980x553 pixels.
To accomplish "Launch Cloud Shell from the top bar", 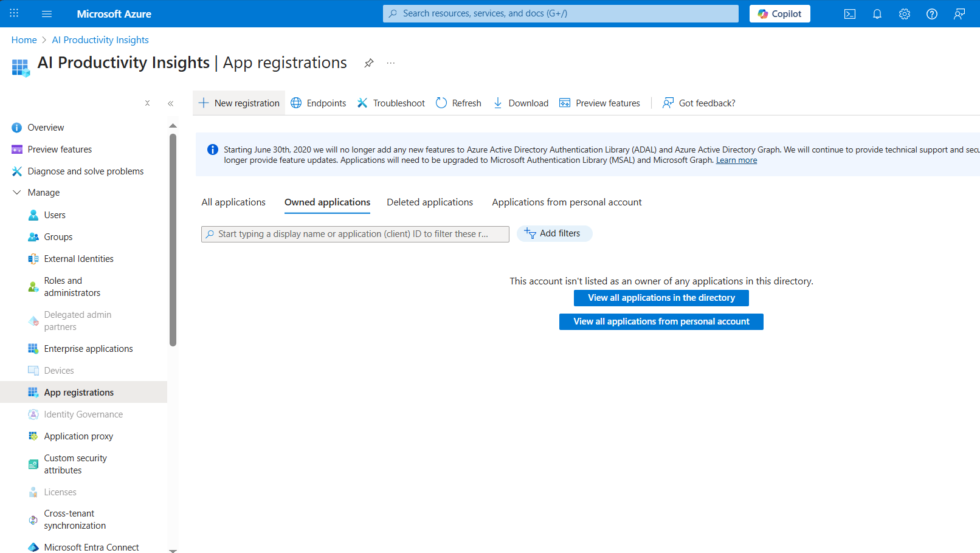I will (x=850, y=14).
